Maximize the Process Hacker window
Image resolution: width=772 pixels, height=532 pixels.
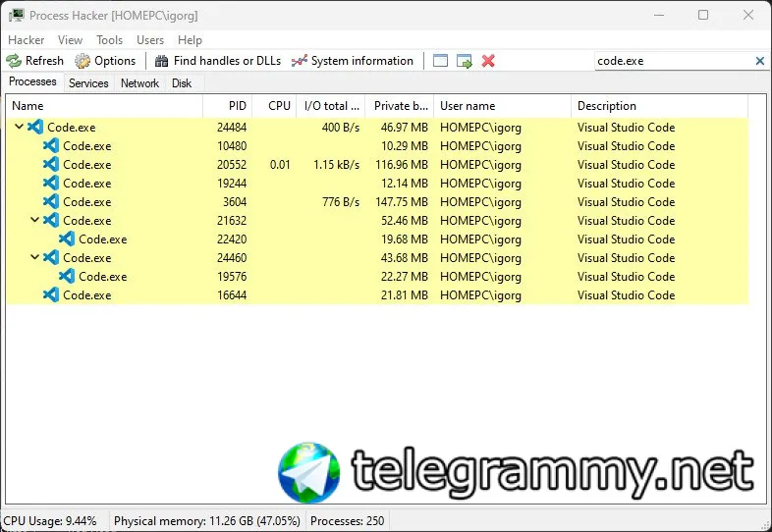[703, 16]
